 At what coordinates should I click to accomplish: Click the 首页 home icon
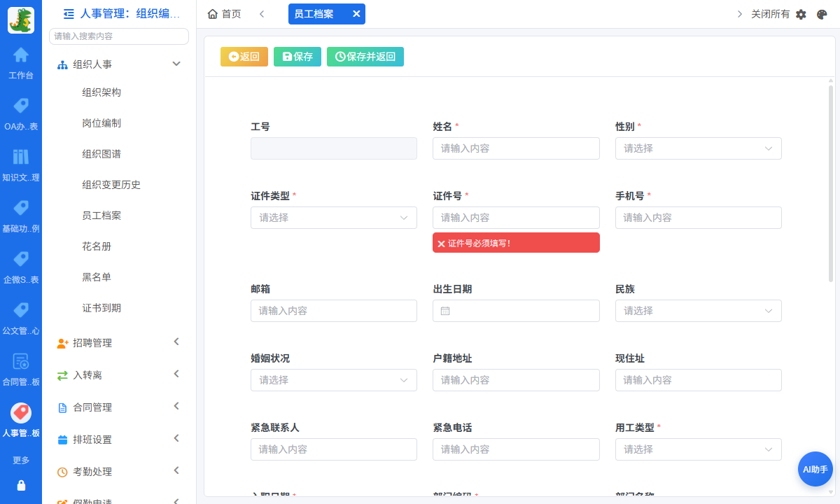pyautogui.click(x=213, y=14)
